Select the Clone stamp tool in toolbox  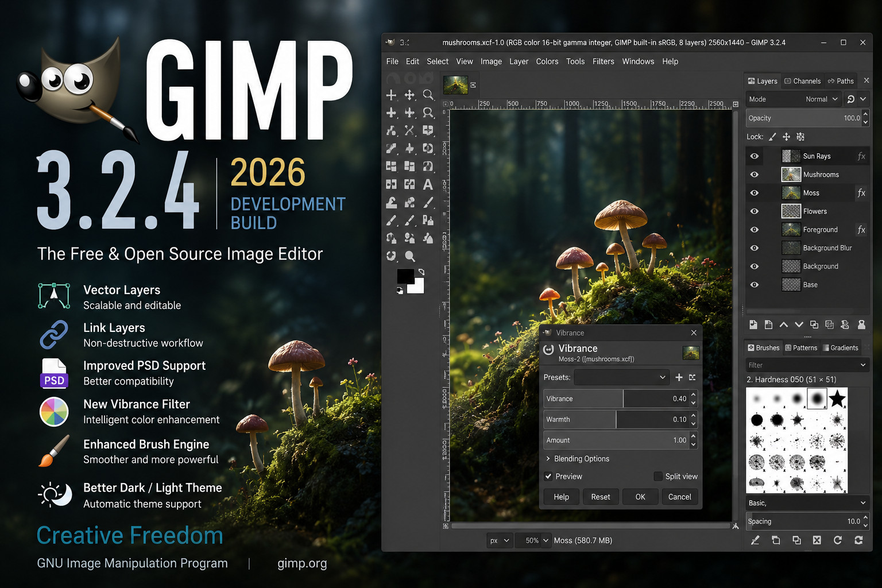pyautogui.click(x=391, y=203)
